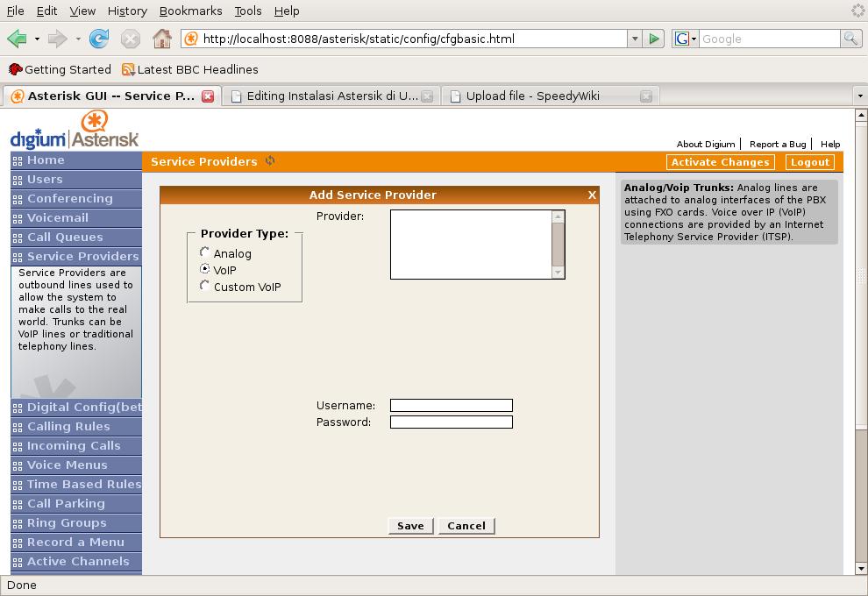Click the Save button
Image resolution: width=868 pixels, height=596 pixels.
tap(410, 526)
